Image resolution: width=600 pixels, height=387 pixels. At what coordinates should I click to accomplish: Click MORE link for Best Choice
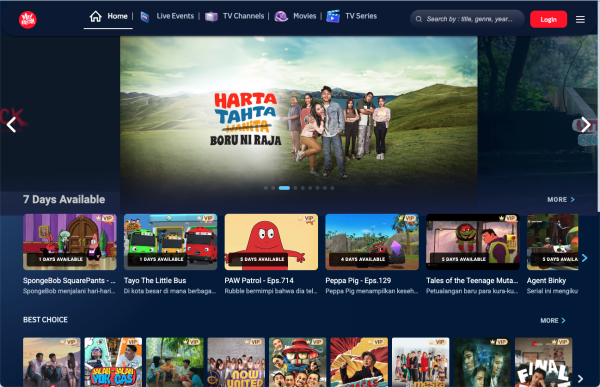553,320
